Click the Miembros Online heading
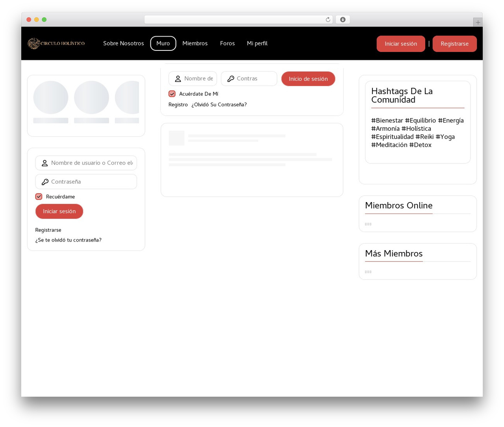504x427 pixels. tap(399, 205)
